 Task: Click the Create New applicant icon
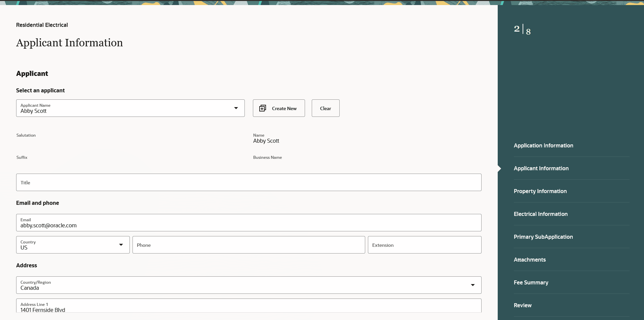(263, 108)
